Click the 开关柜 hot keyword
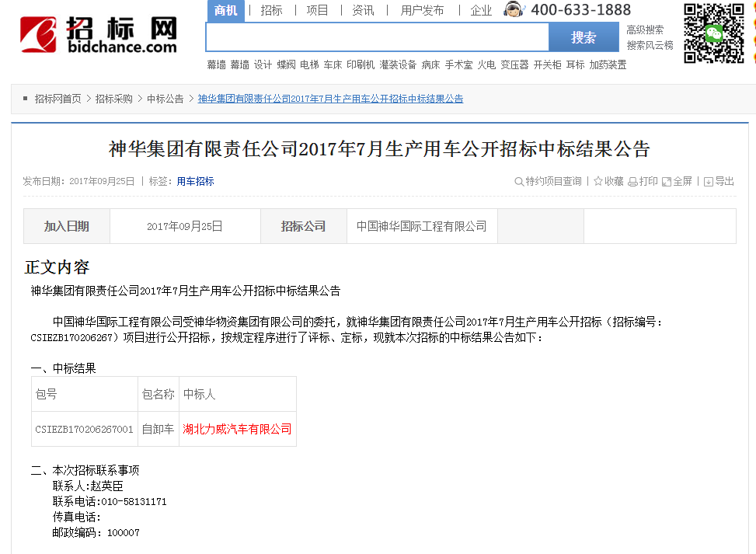 [547, 64]
